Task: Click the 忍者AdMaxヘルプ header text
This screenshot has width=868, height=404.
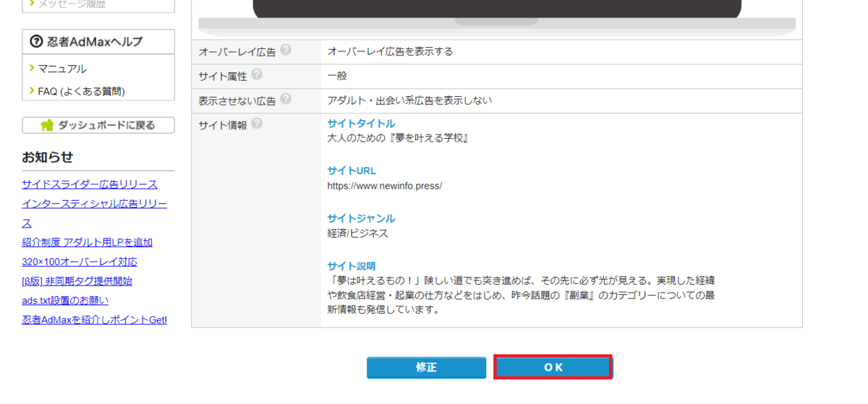Action: (x=95, y=41)
